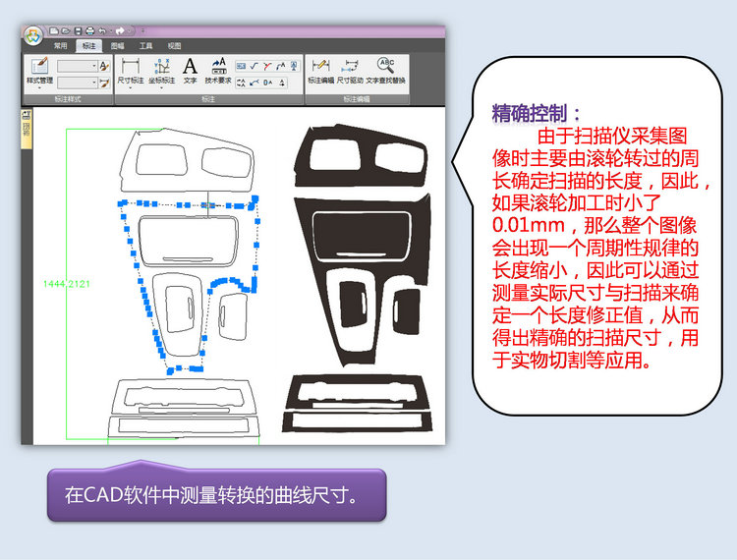Switch to the 常用 ribbon tab
Screen dimensions: 737x560
click(x=60, y=45)
